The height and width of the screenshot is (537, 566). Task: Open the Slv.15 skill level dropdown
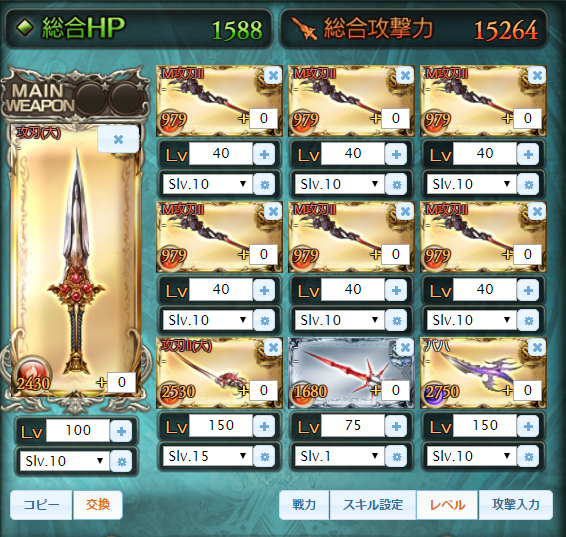(x=208, y=456)
